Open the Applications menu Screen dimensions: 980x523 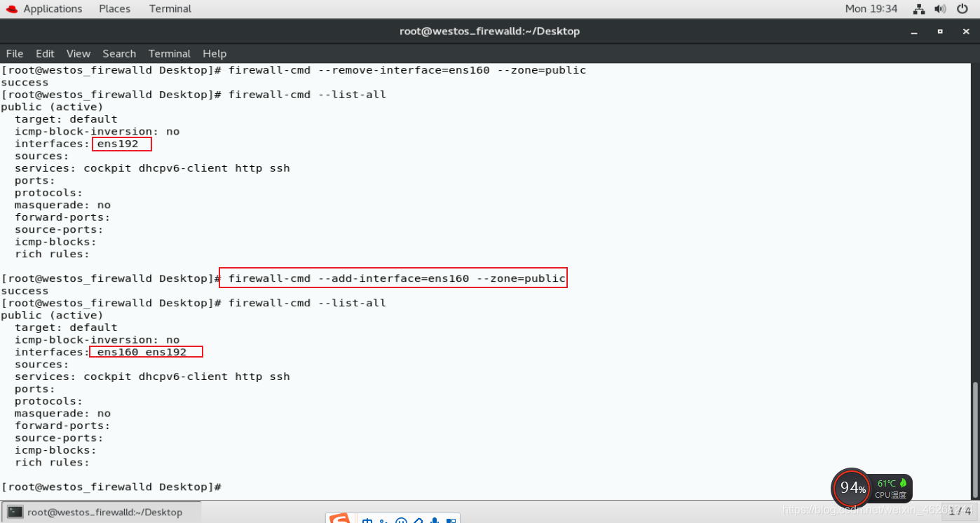coord(53,8)
